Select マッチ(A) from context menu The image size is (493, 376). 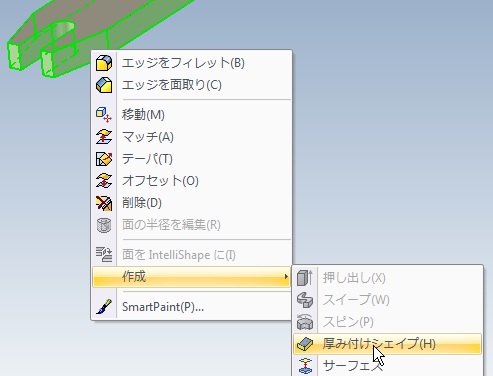192,137
